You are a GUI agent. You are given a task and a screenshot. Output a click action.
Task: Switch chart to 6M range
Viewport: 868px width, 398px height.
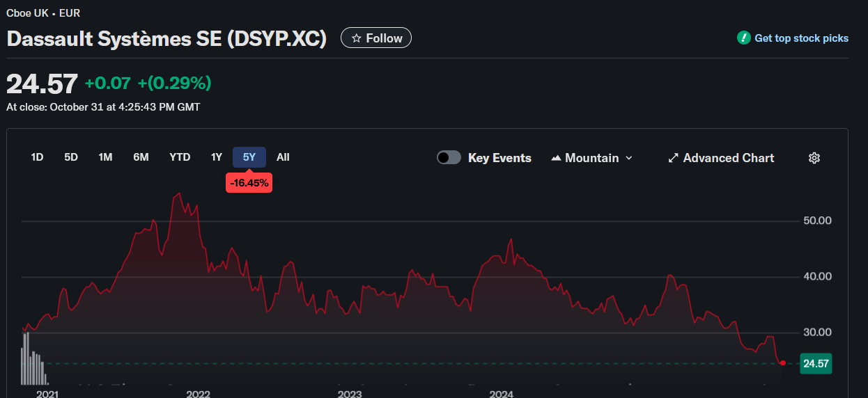click(141, 157)
